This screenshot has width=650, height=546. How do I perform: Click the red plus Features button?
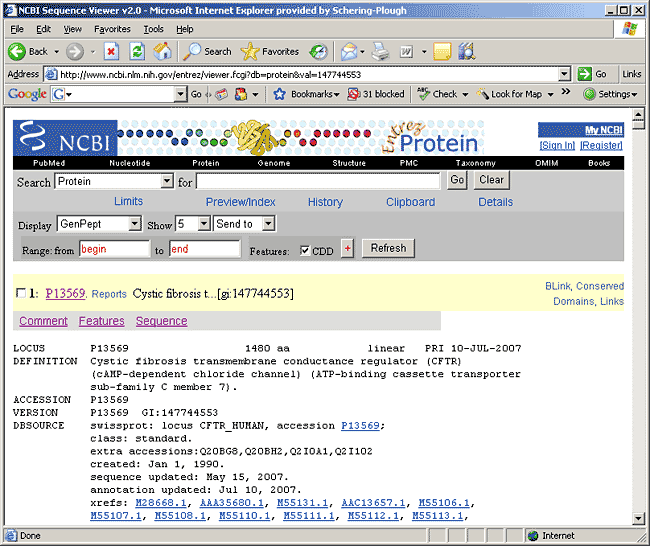[347, 248]
